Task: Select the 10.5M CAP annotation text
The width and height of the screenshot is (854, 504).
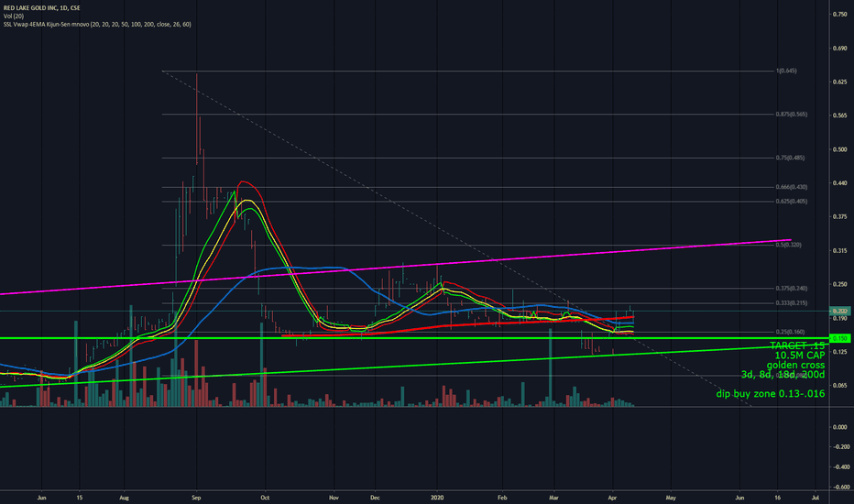Action: pyautogui.click(x=800, y=356)
